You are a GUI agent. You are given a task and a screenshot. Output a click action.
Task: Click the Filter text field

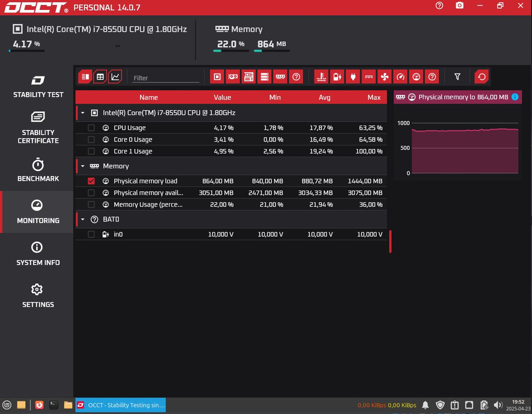tap(166, 78)
